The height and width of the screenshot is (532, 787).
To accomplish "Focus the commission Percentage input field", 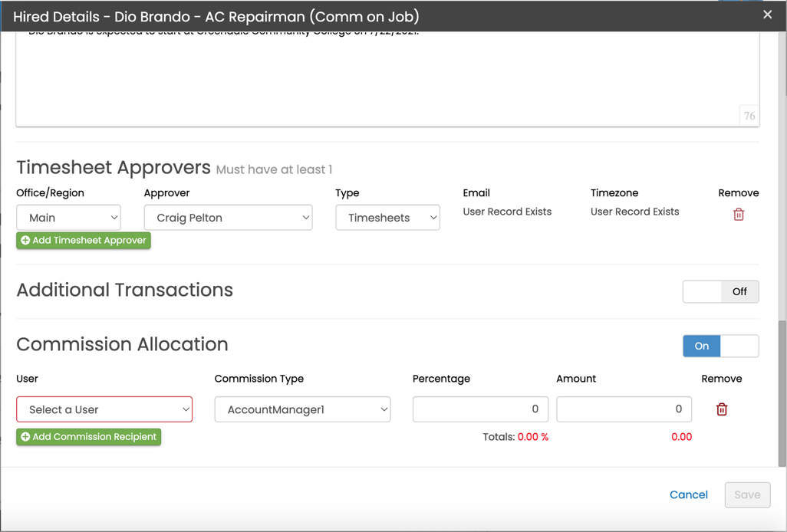I will pyautogui.click(x=480, y=409).
